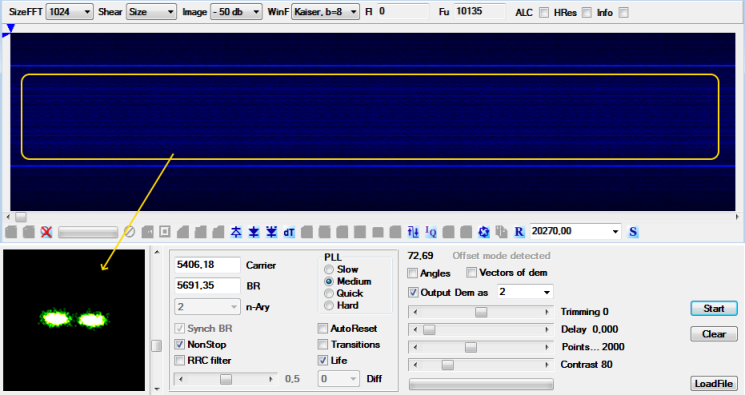Select the Slow PLL radio button
Viewport: 745px width, 395px height.
click(x=329, y=270)
